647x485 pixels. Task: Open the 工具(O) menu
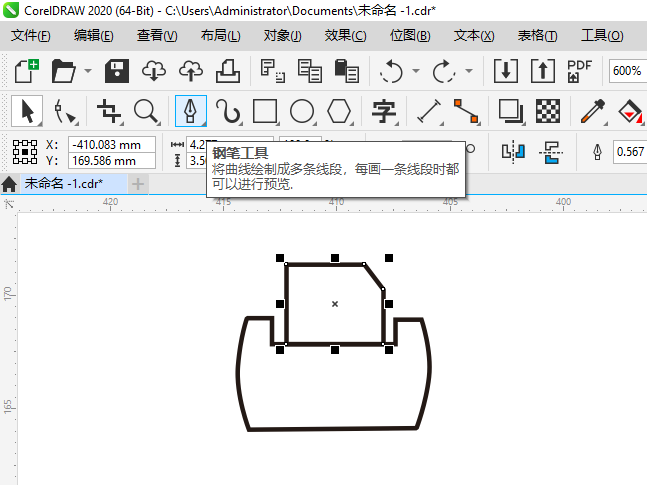click(602, 36)
